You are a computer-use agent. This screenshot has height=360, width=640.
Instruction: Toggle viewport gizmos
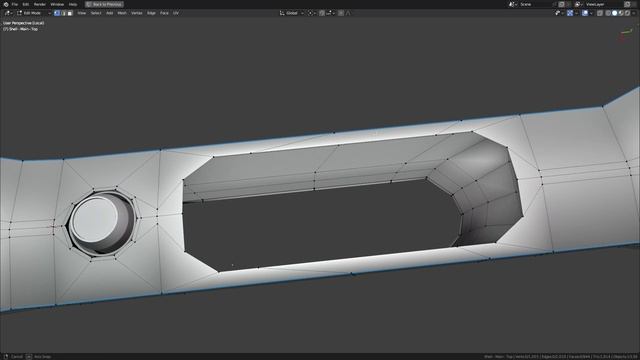(x=570, y=13)
